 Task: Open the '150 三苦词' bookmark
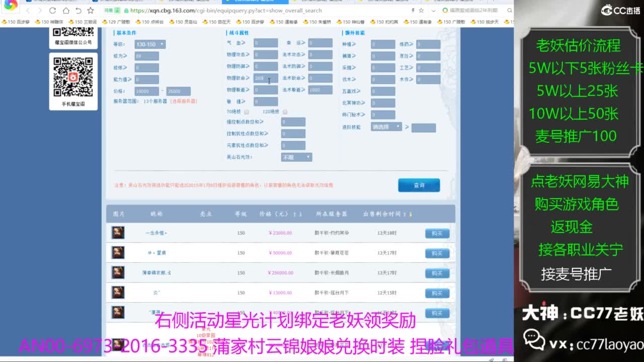tap(83, 22)
